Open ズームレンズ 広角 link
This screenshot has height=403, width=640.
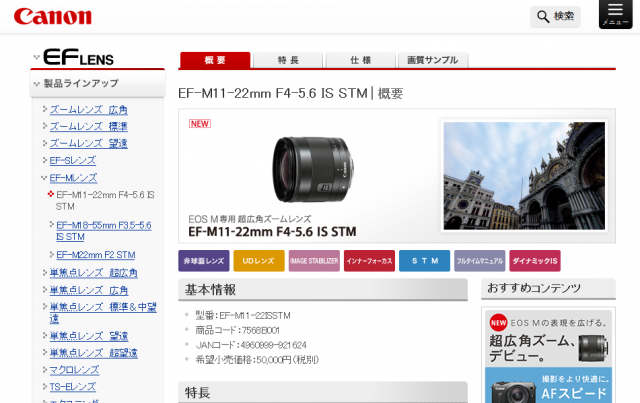(89, 109)
